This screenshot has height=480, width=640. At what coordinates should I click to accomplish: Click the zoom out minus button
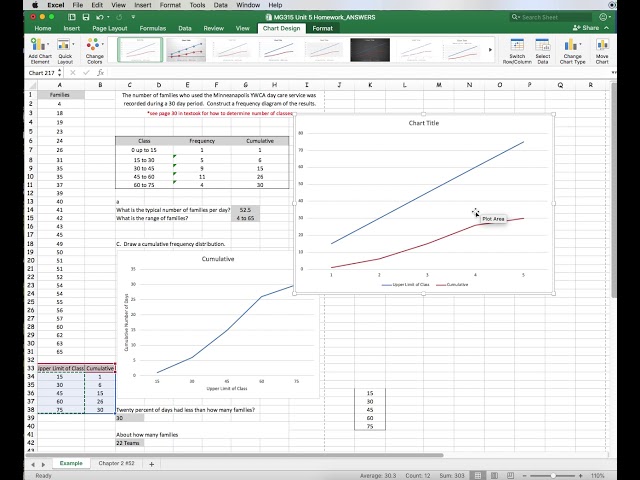pyautogui.click(x=524, y=476)
